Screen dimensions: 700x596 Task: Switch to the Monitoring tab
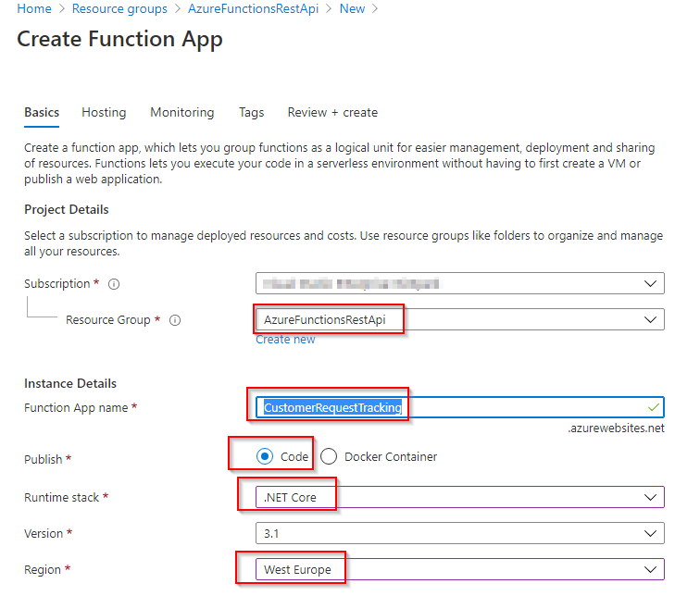[x=182, y=112]
